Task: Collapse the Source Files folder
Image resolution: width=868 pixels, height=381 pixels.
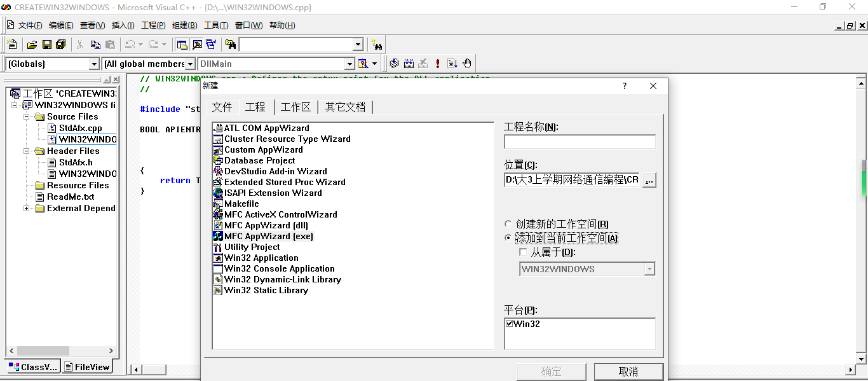Action: [x=27, y=116]
